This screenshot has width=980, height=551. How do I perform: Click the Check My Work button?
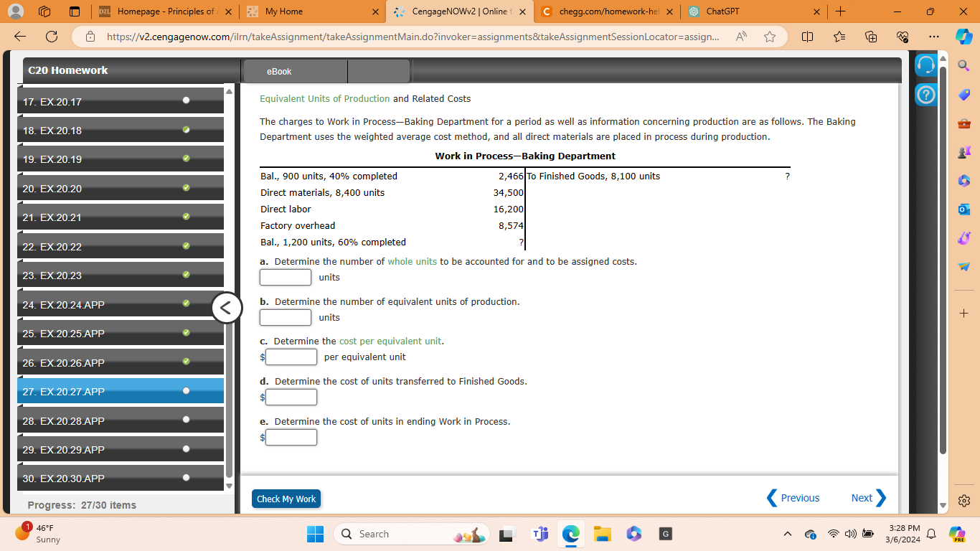286,499
